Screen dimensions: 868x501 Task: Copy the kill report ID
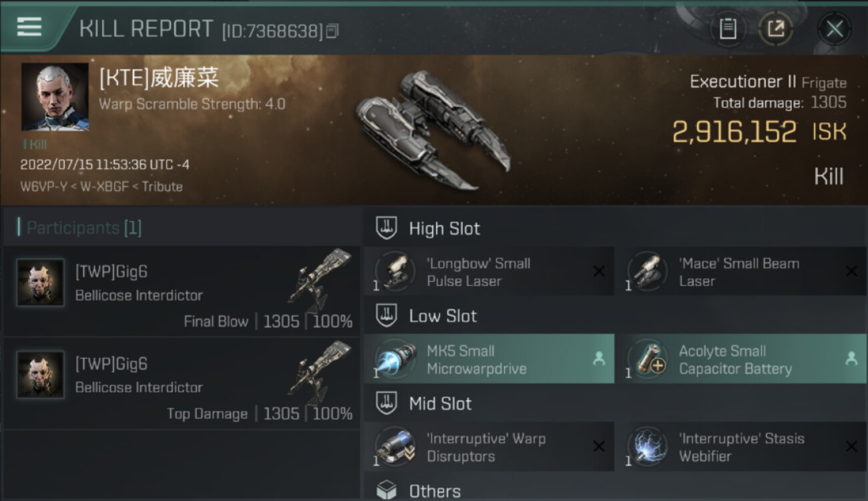(x=333, y=31)
